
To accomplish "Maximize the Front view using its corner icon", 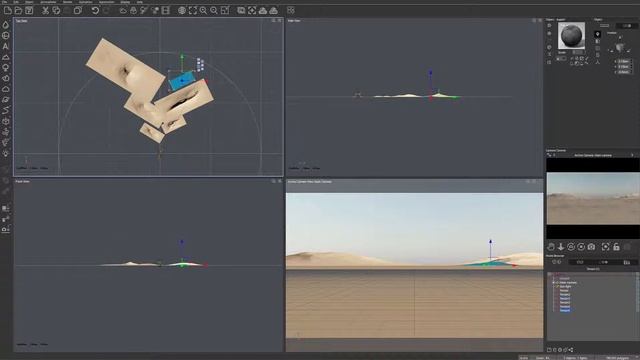I will click(x=280, y=181).
